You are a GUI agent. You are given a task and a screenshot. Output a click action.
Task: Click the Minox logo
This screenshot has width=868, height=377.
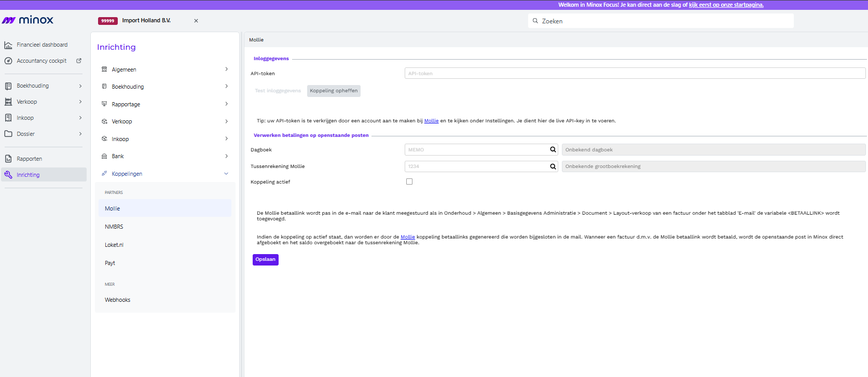click(x=27, y=20)
